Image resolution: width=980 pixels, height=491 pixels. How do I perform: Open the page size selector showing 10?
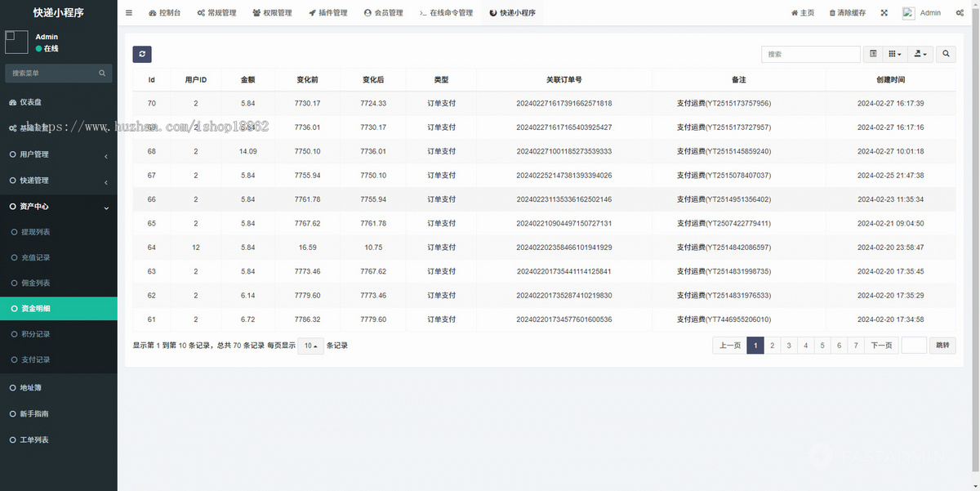(310, 345)
